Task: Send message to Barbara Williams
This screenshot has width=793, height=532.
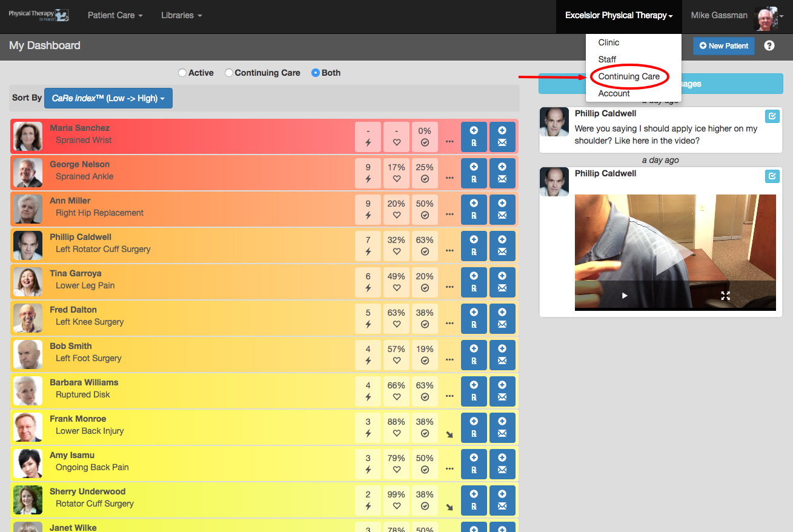Action: pos(502,391)
